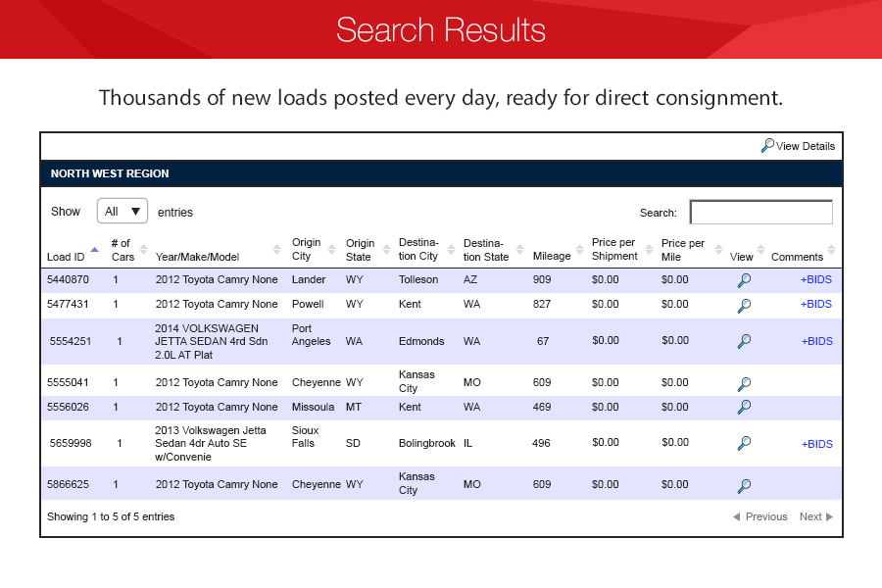Open magnifier view for load 5555041

click(x=744, y=384)
